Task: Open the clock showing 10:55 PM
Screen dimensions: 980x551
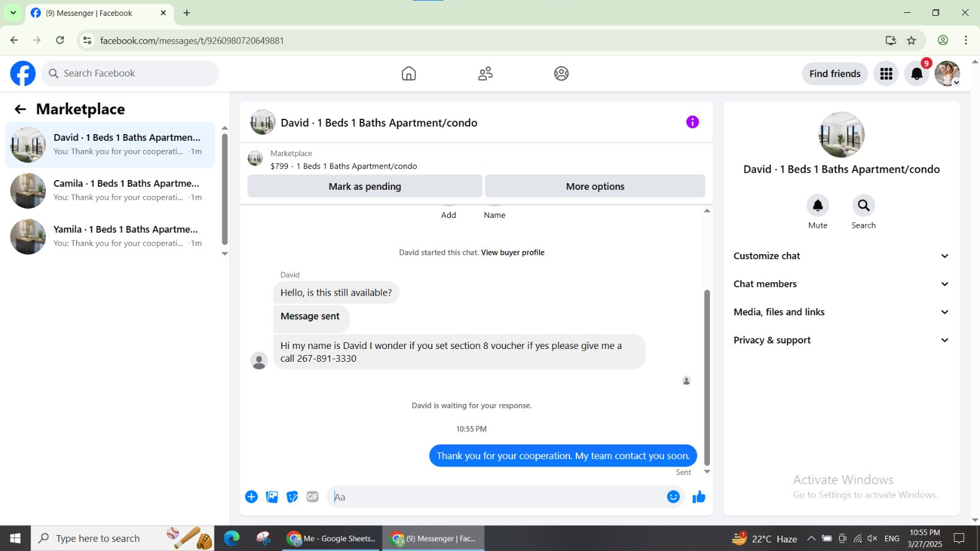Action: pyautogui.click(x=925, y=538)
